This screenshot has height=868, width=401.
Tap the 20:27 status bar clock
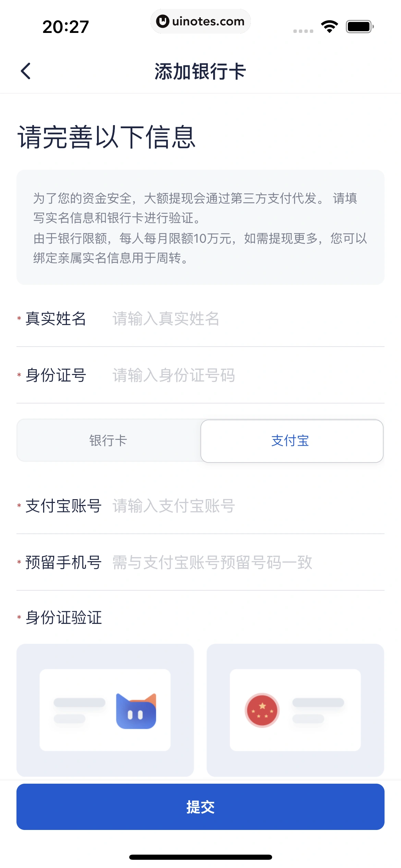pyautogui.click(x=65, y=27)
